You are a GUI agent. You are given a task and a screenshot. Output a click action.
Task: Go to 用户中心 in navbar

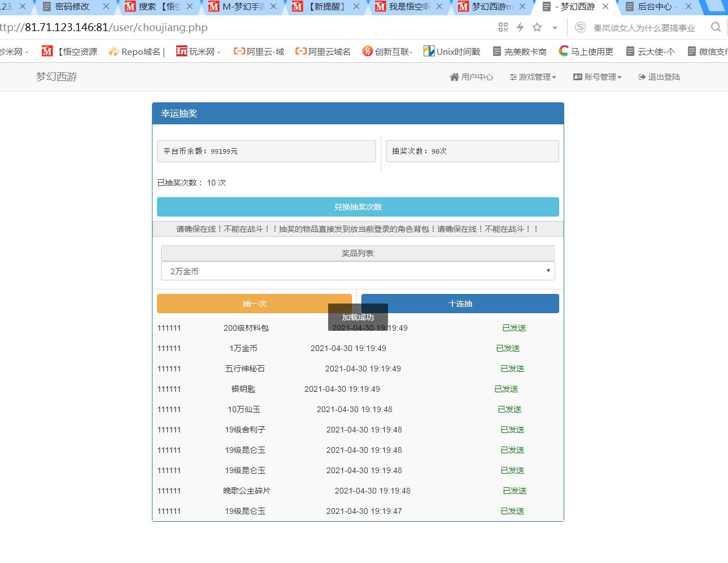point(472,77)
